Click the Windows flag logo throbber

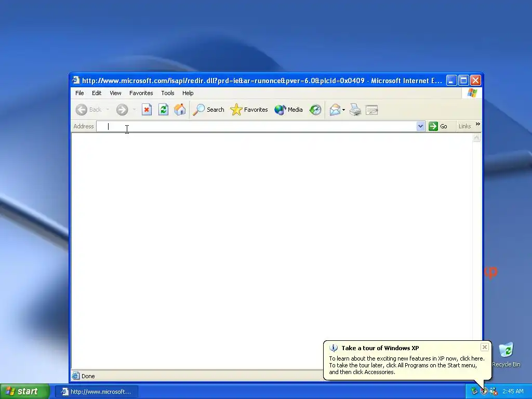pyautogui.click(x=472, y=93)
